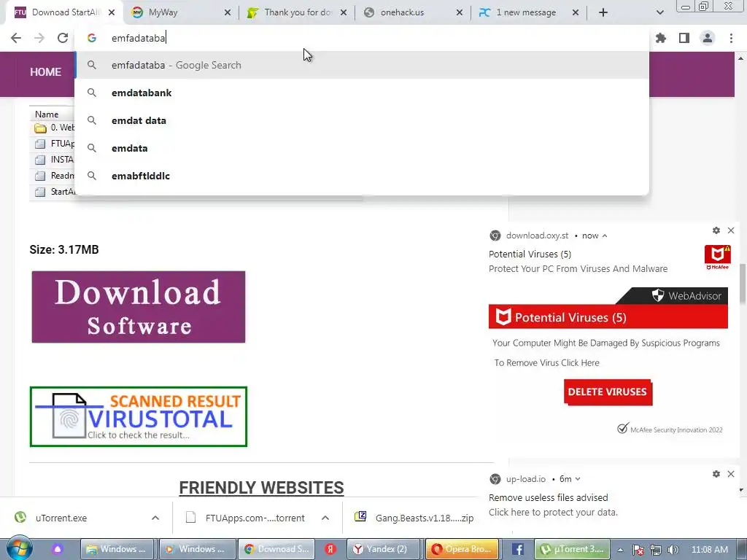Open the Chrome taskbar button
The height and width of the screenshot is (560, 747).
click(x=276, y=549)
